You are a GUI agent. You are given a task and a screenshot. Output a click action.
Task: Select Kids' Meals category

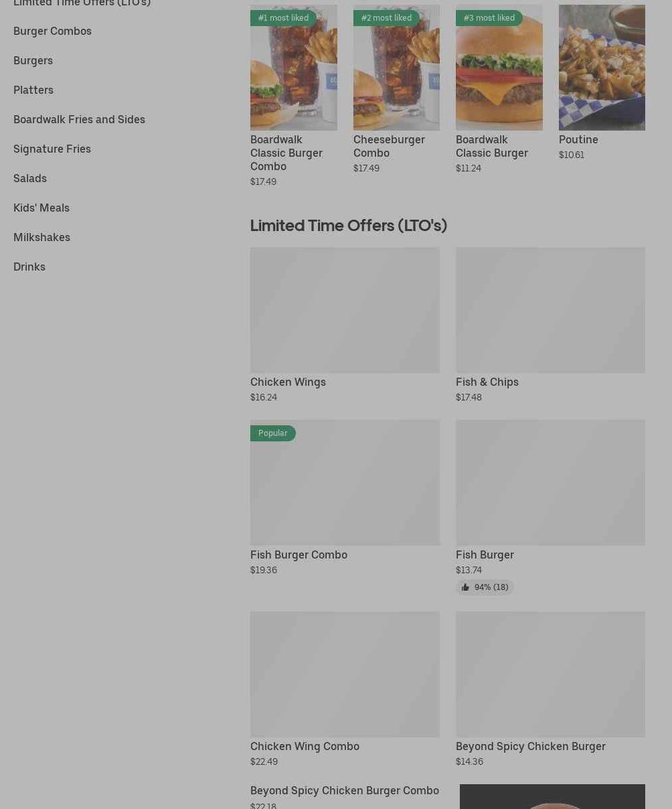(41, 208)
